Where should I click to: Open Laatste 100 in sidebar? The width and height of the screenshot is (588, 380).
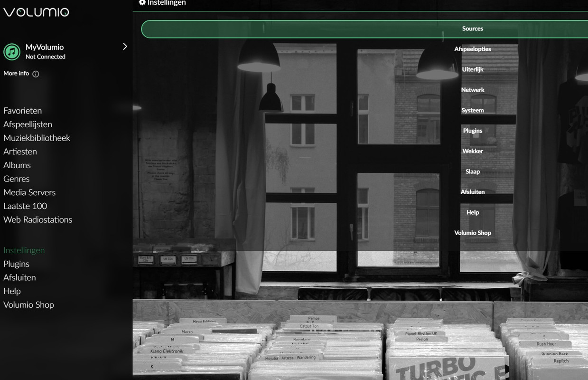click(25, 206)
